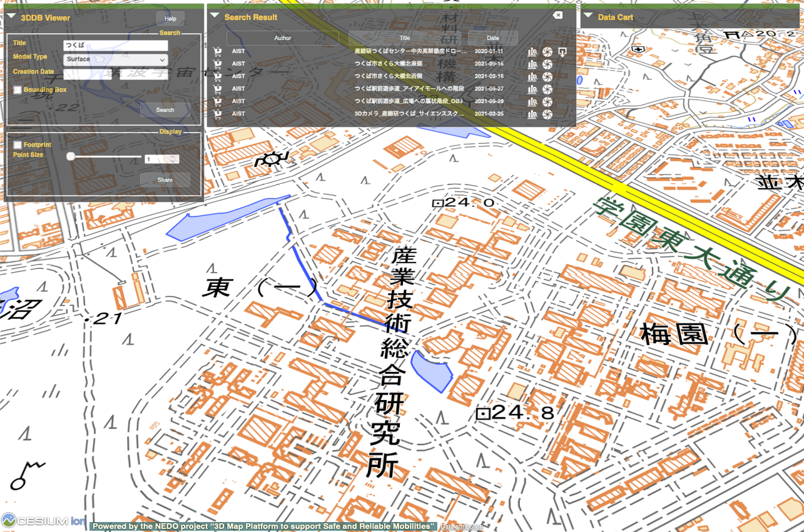Select the つくば市さくら大橋北東側 result title
Image resolution: width=804 pixels, height=532 pixels.
pos(388,64)
